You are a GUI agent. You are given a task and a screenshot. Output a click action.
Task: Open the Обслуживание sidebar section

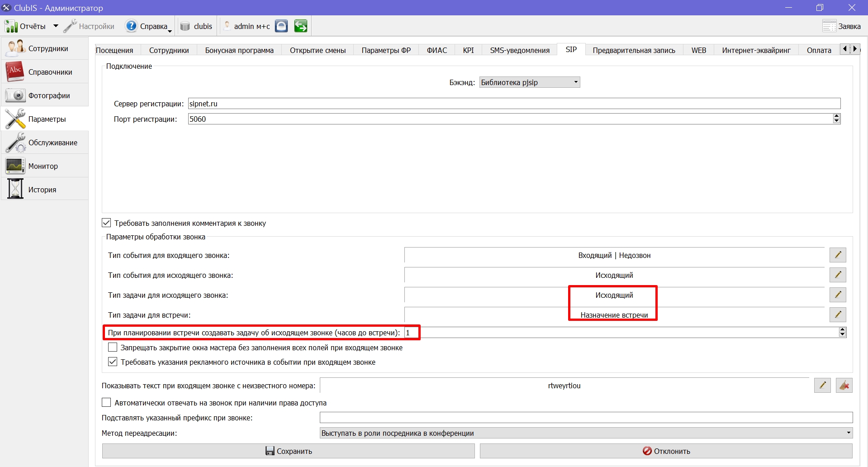[x=44, y=143]
